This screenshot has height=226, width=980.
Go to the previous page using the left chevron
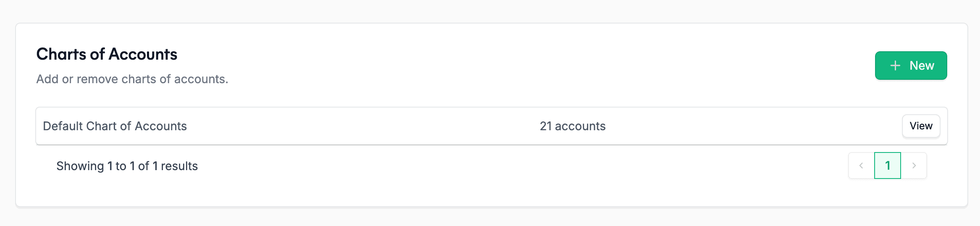click(861, 166)
